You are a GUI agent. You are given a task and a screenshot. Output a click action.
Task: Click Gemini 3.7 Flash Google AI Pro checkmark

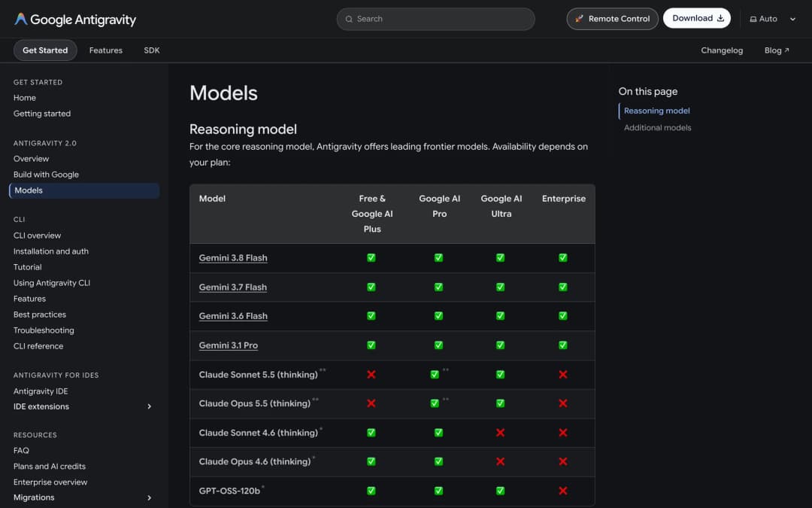(x=438, y=287)
